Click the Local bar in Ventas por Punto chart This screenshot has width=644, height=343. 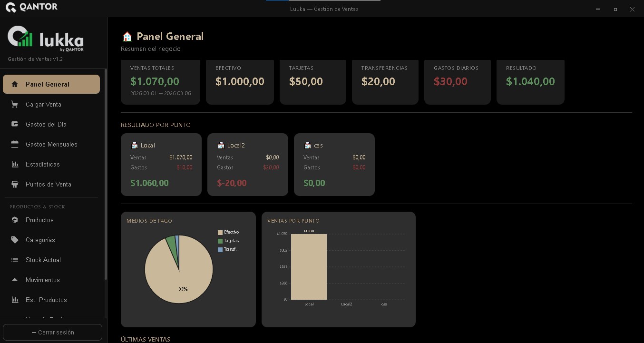point(309,266)
